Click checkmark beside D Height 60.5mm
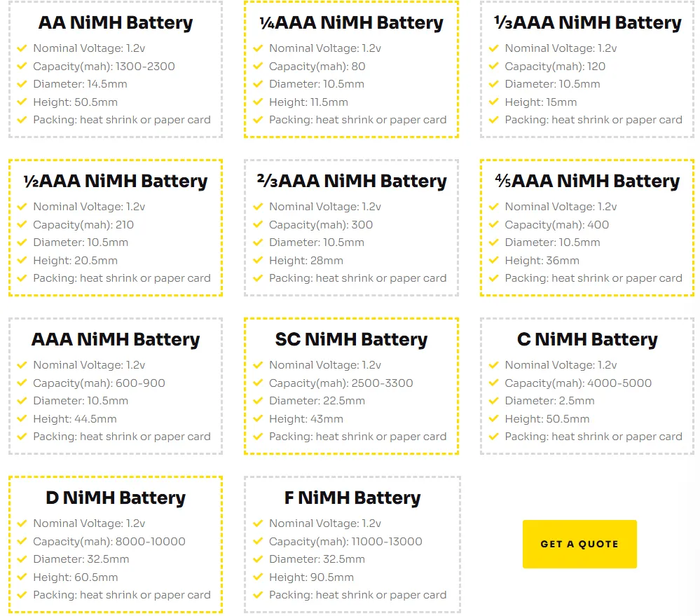Viewport: 700px width, 616px height. [22, 577]
